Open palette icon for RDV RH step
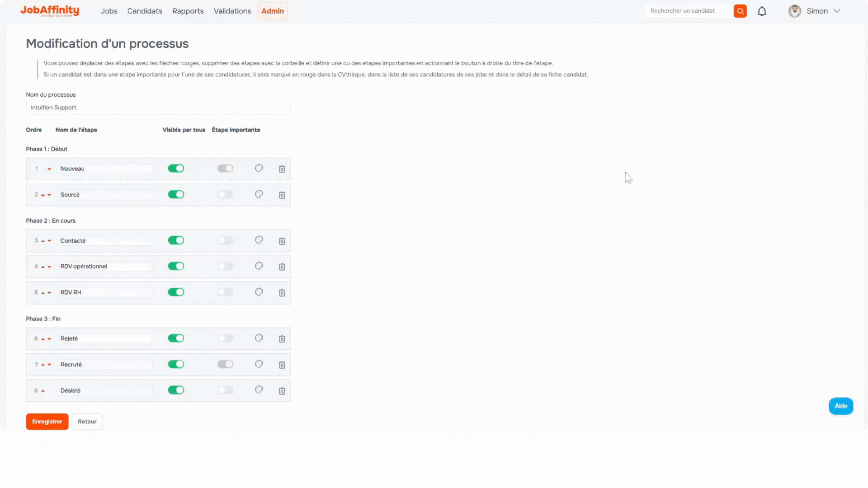Image resolution: width=868 pixels, height=488 pixels. [259, 292]
